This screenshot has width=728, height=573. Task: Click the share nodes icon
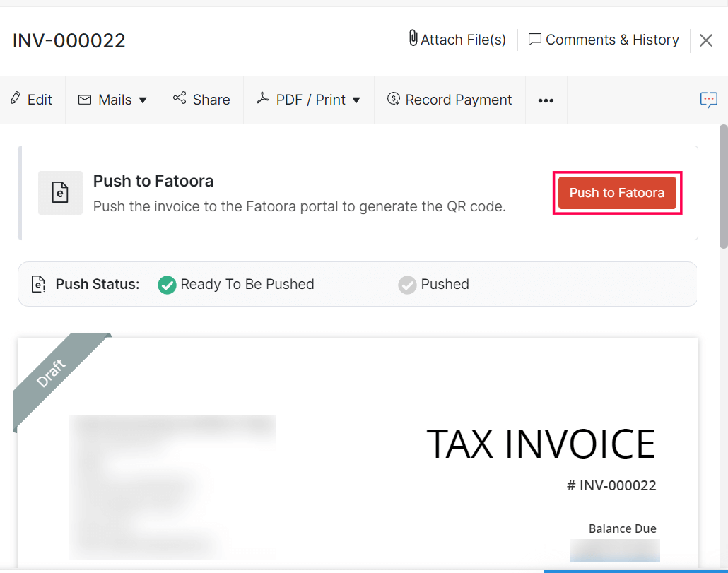click(180, 98)
